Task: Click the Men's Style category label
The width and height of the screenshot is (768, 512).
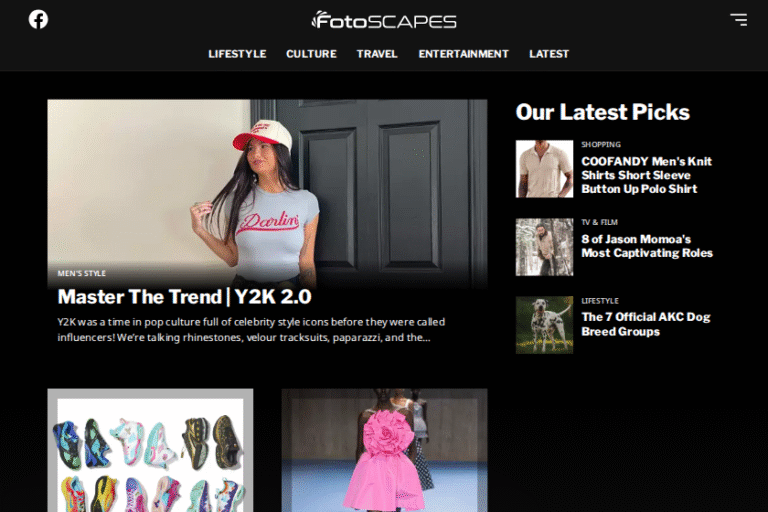Action: 81,273
